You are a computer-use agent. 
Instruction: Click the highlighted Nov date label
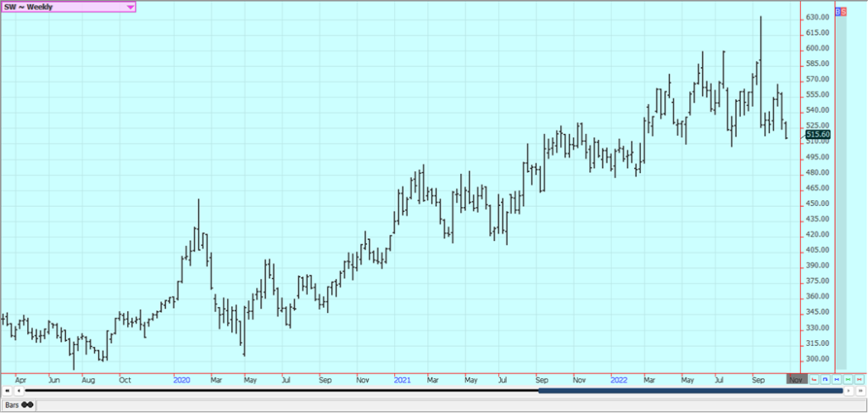(797, 380)
